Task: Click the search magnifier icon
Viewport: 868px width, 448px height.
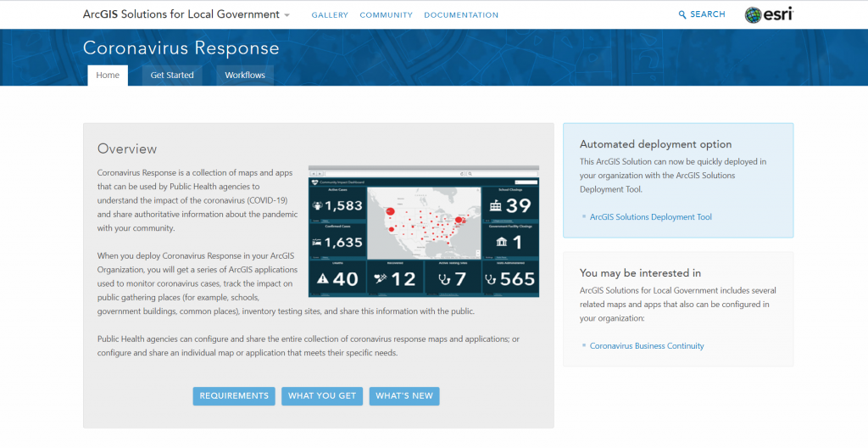Action: click(x=682, y=15)
